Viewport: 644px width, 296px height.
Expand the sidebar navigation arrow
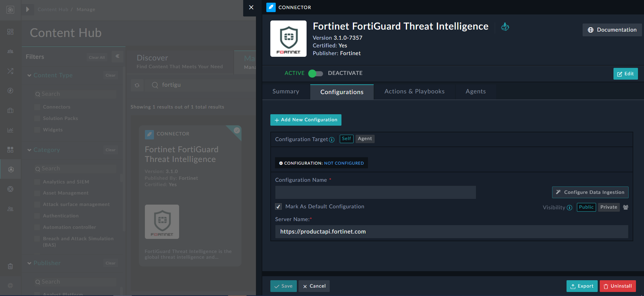click(x=28, y=9)
